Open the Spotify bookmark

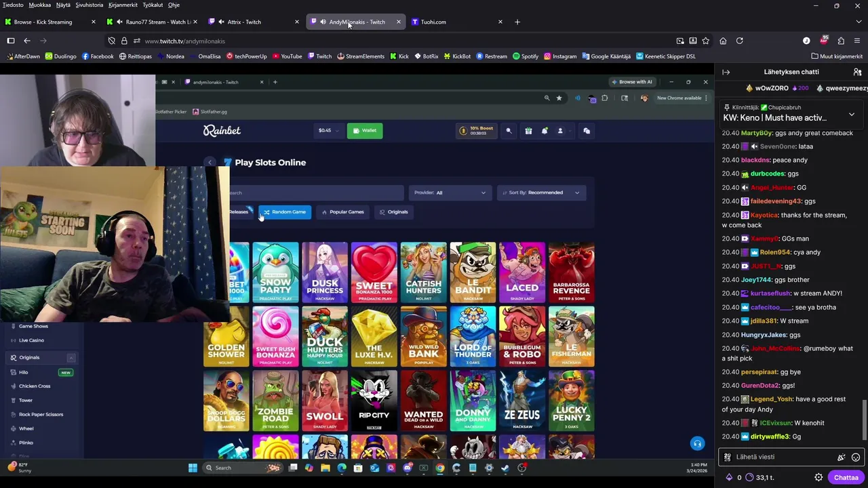(526, 56)
